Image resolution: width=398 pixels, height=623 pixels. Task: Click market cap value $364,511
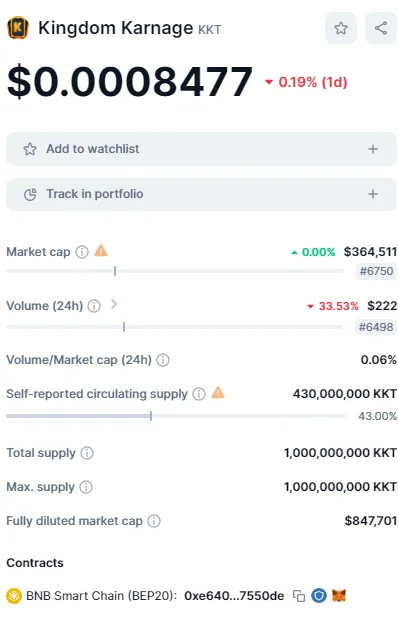(x=370, y=252)
